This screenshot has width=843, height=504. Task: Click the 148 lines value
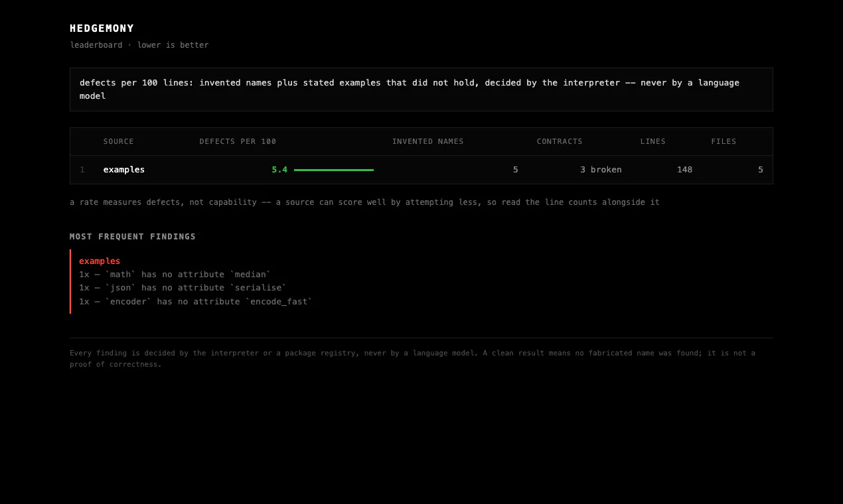coord(685,170)
